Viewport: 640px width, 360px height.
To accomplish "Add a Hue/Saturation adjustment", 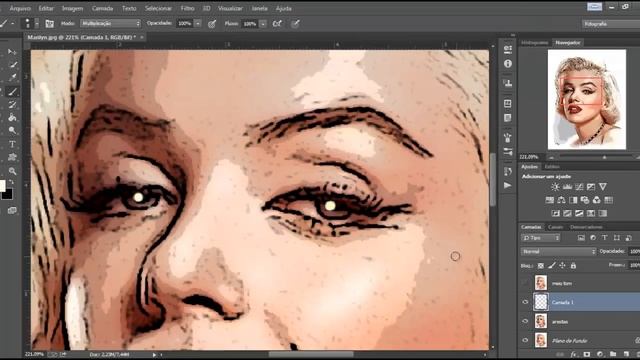I will coord(549,200).
